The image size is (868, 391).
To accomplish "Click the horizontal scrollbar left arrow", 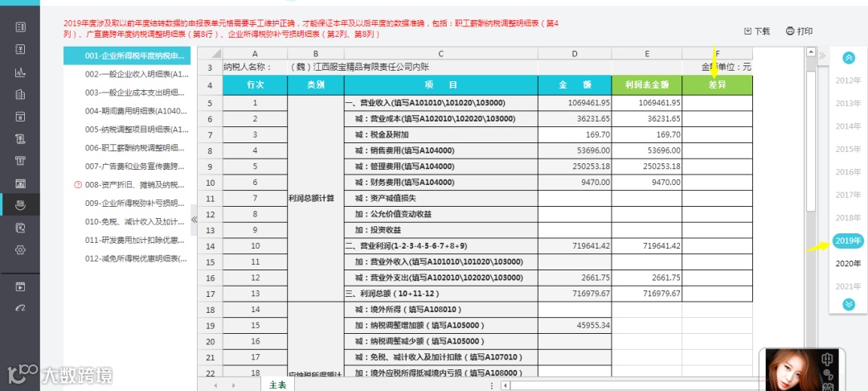I will 505,385.
